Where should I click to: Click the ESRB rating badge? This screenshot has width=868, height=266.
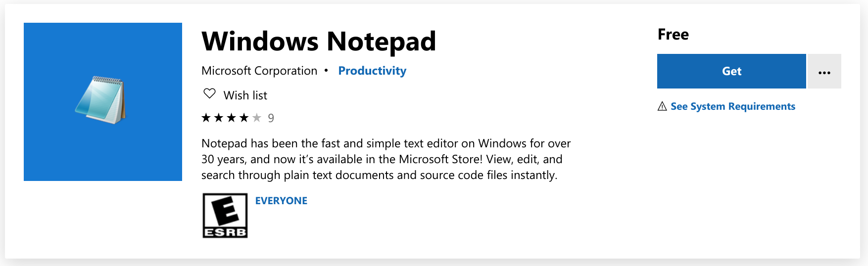(225, 216)
